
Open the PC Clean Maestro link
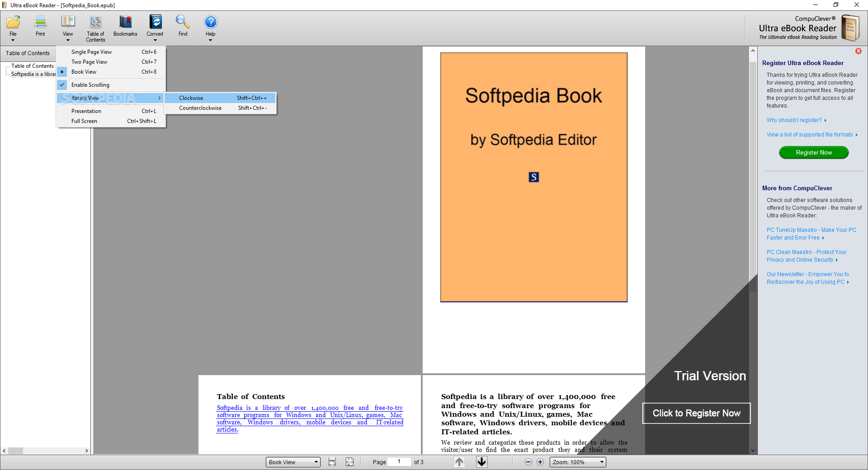(x=807, y=256)
